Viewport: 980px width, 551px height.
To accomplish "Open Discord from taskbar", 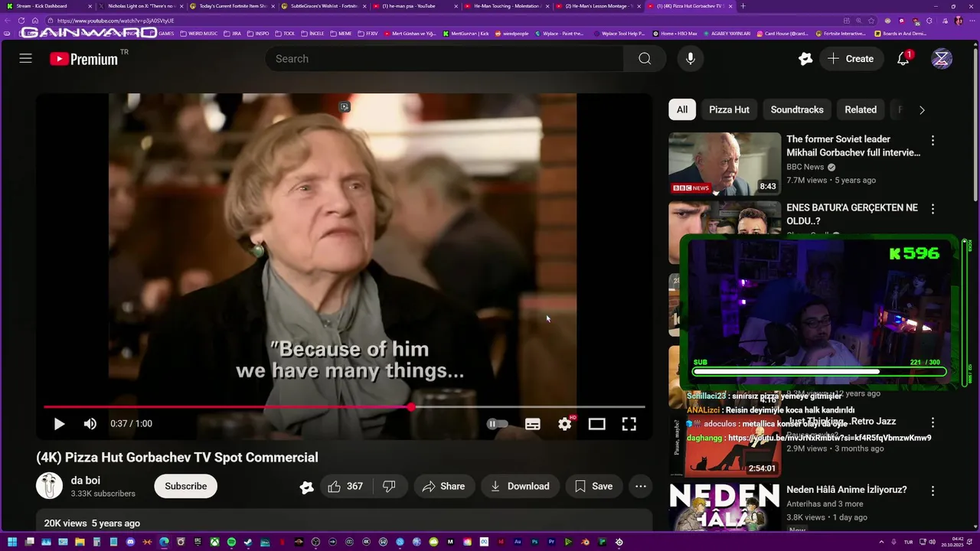I will (131, 542).
